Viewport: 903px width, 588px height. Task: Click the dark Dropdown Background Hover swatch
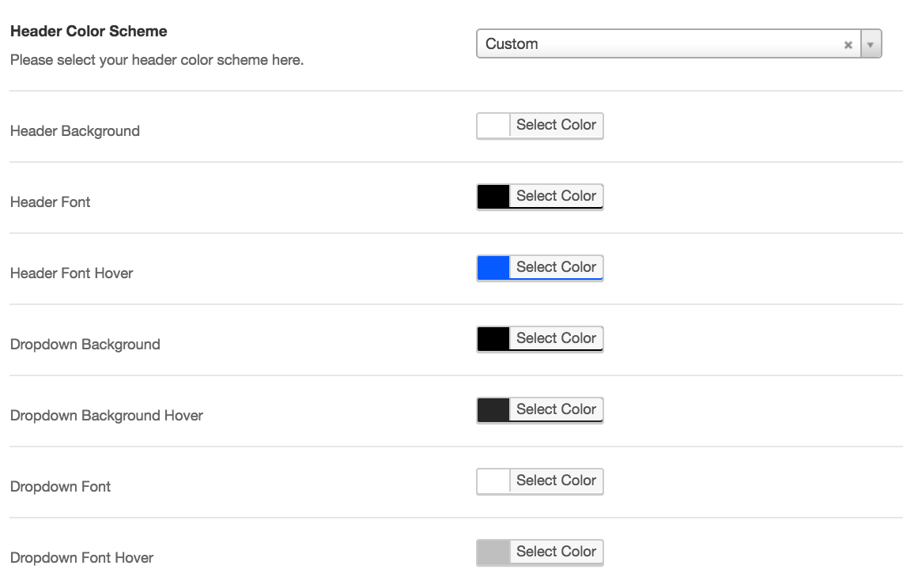point(493,410)
